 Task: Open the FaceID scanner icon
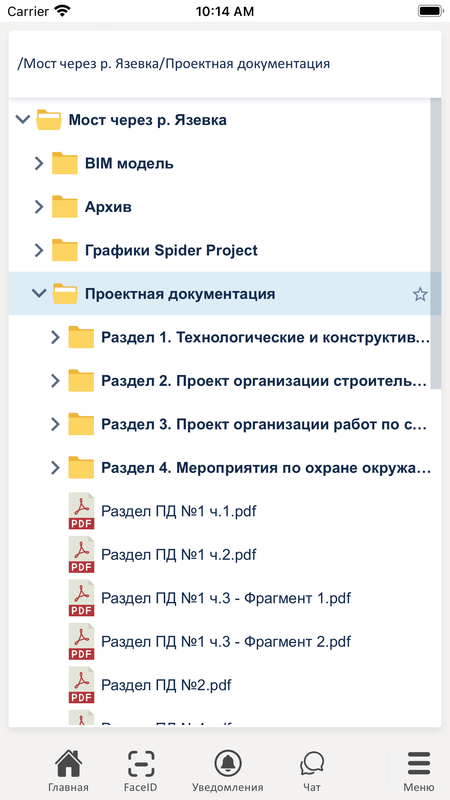coord(140,764)
